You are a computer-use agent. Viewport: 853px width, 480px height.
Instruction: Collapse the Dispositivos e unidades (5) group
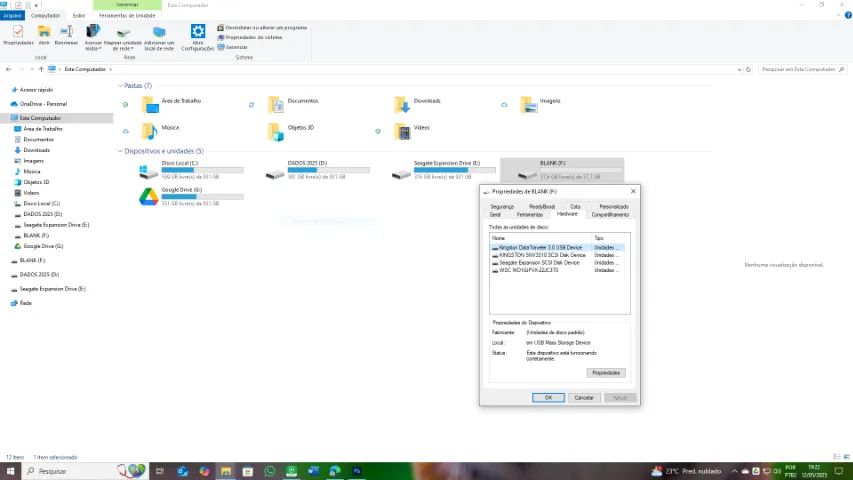120,151
